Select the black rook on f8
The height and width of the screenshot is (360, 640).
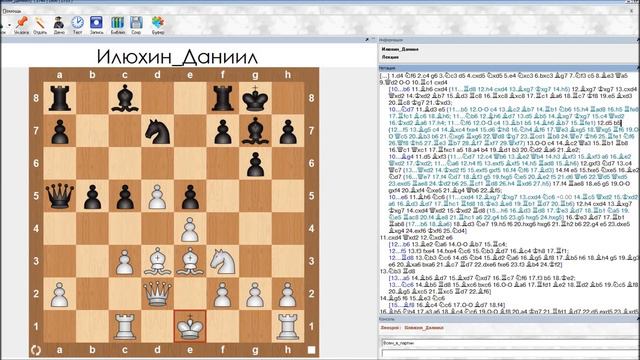point(222,98)
